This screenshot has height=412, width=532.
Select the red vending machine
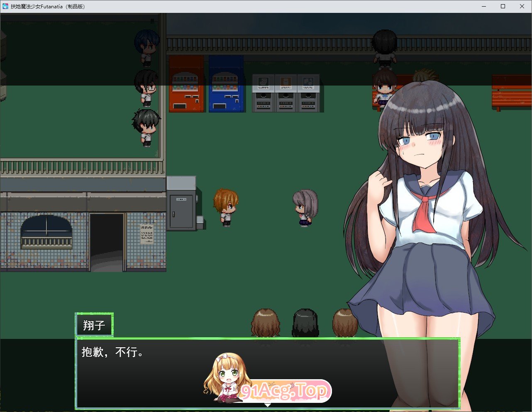[x=186, y=84]
